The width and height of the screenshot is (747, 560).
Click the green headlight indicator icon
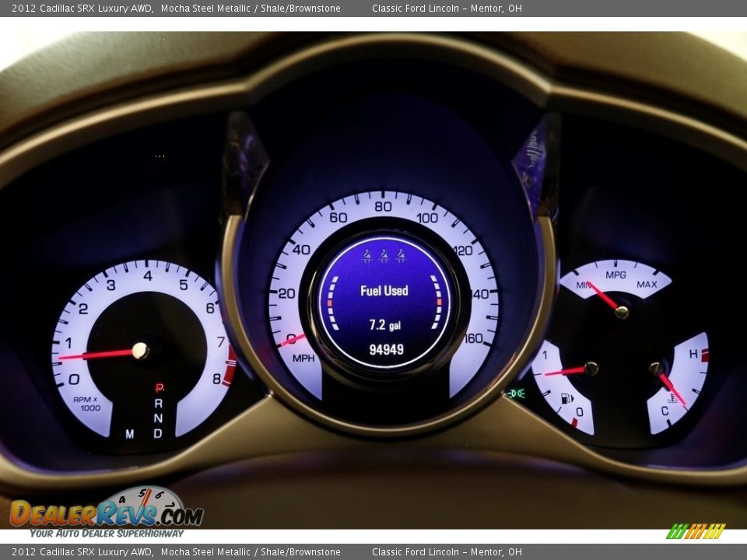[515, 394]
